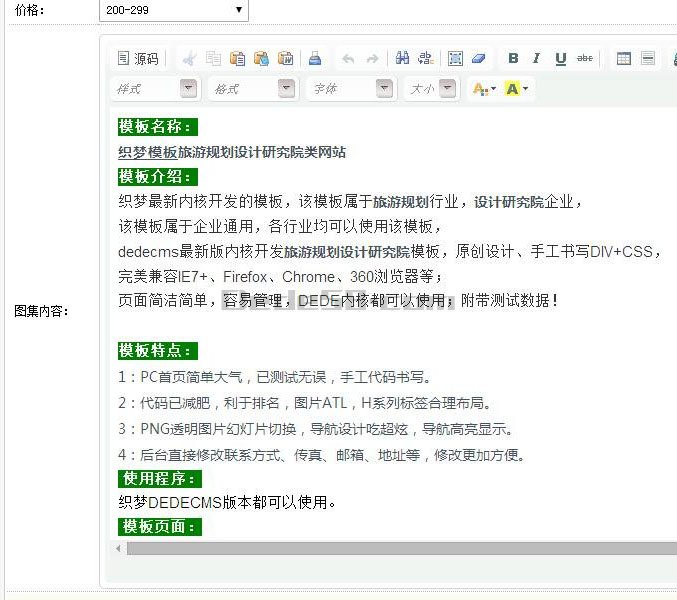Open the Find binoculars tool
677x600 pixels.
tap(402, 59)
